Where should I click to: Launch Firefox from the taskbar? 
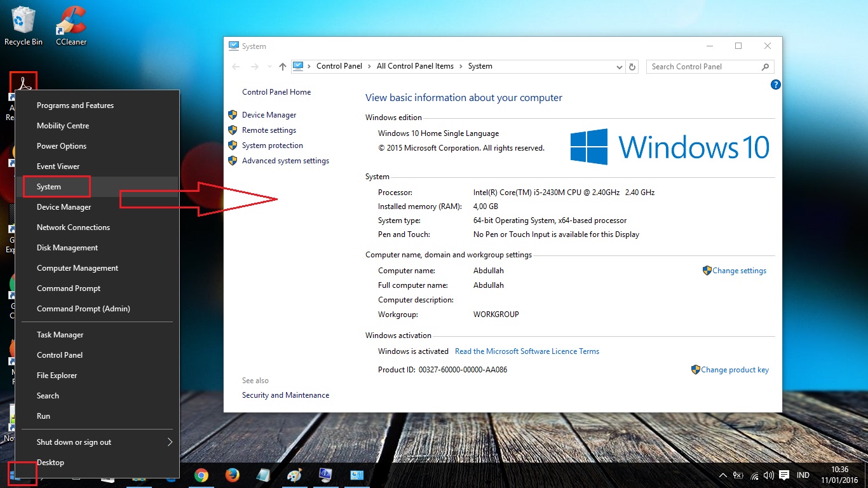click(x=232, y=475)
